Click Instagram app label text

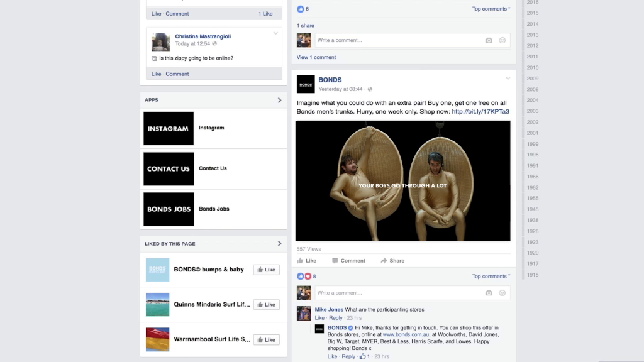[x=211, y=128]
